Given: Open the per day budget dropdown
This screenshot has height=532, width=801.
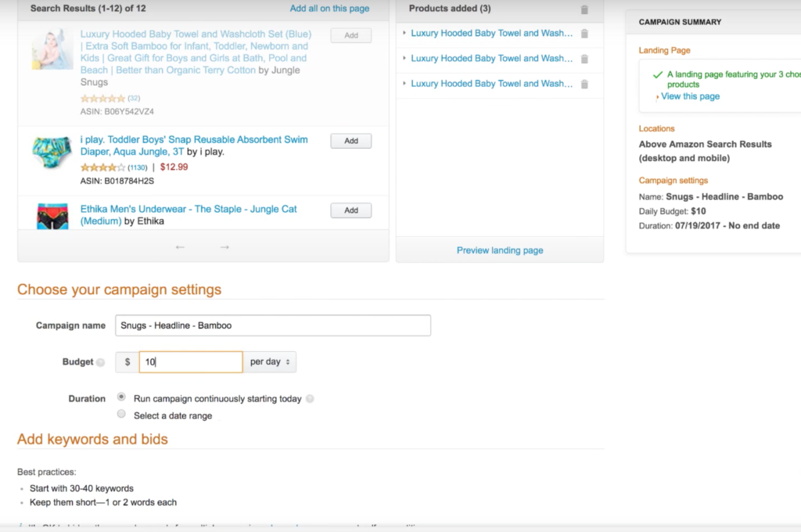Looking at the screenshot, I should point(270,362).
